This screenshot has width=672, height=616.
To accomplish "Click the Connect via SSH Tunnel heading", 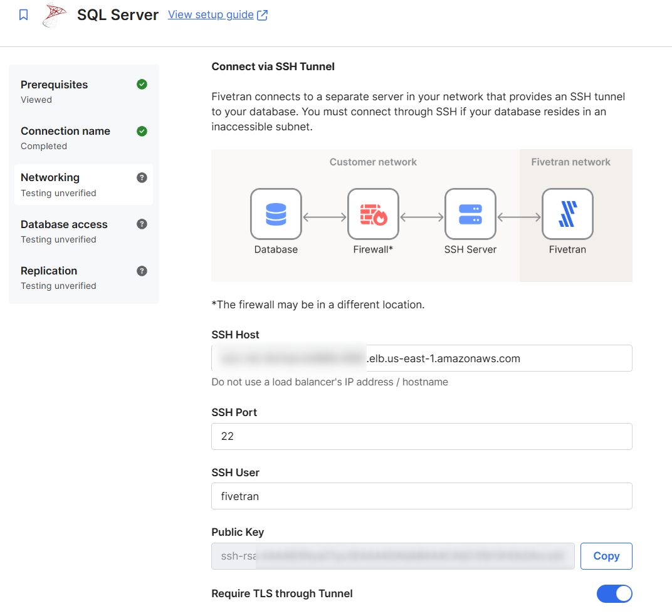I will pyautogui.click(x=273, y=66).
